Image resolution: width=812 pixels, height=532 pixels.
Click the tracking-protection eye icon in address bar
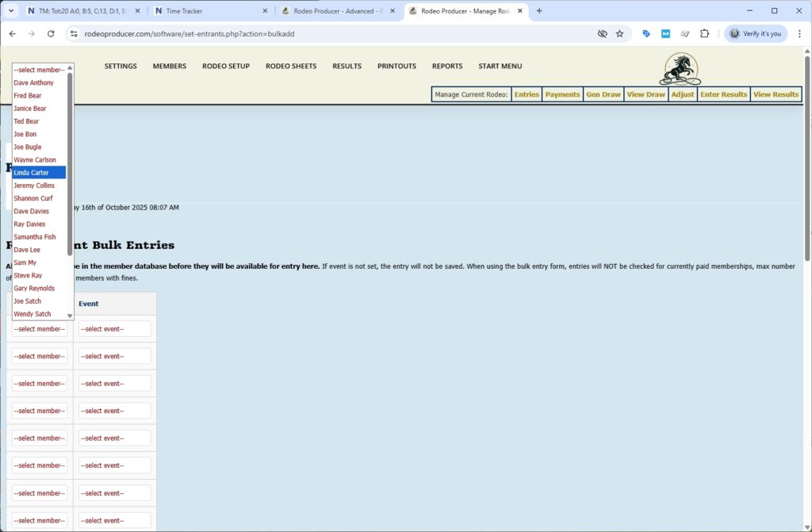click(x=601, y=33)
